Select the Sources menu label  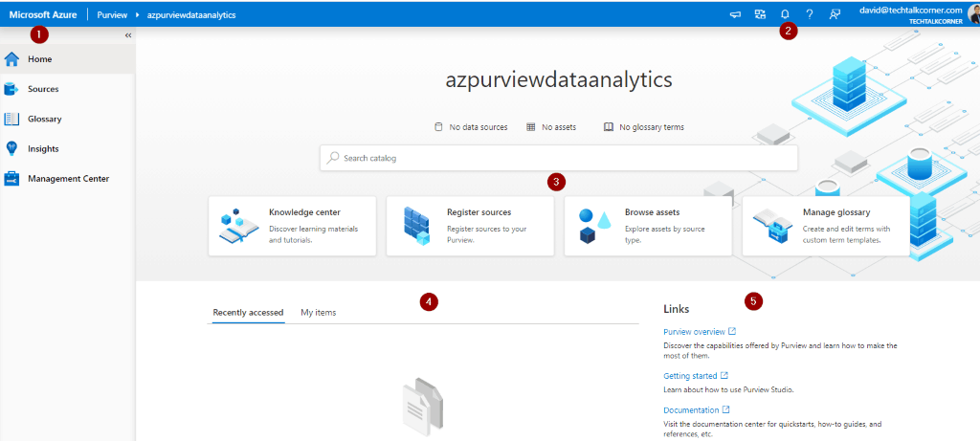43,89
